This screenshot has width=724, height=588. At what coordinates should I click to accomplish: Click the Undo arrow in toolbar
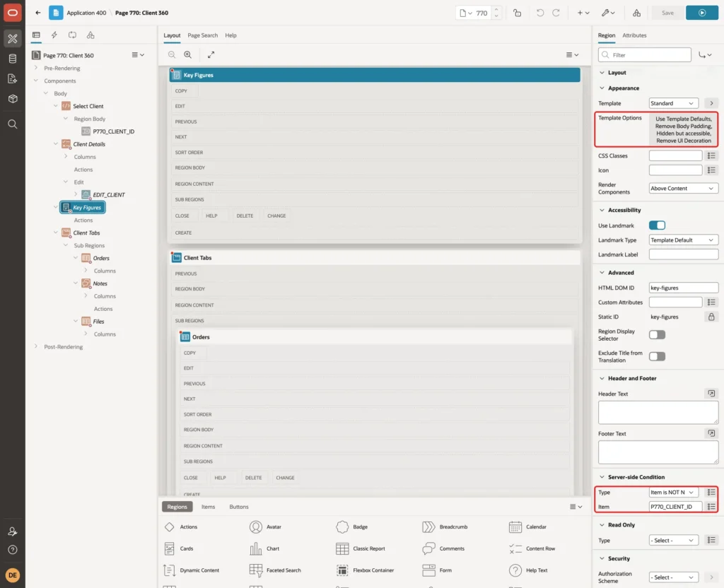(x=539, y=13)
